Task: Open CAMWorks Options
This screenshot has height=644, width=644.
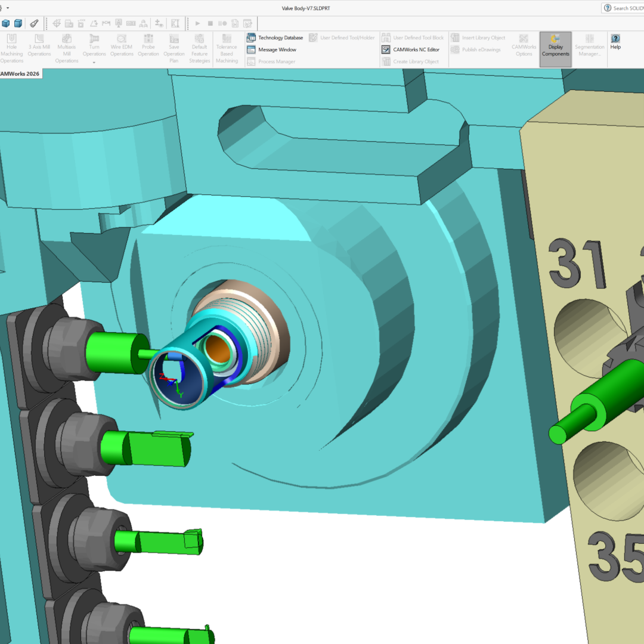Action: click(524, 45)
